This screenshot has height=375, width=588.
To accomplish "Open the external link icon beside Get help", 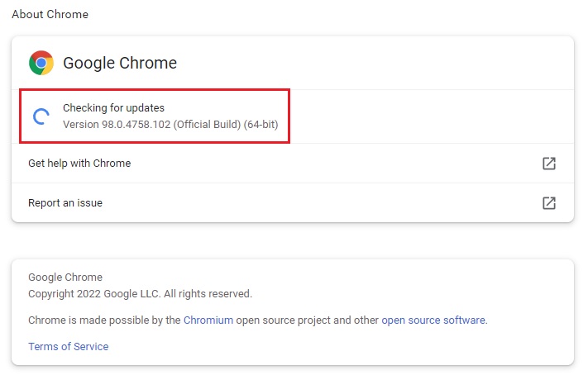I will [548, 164].
